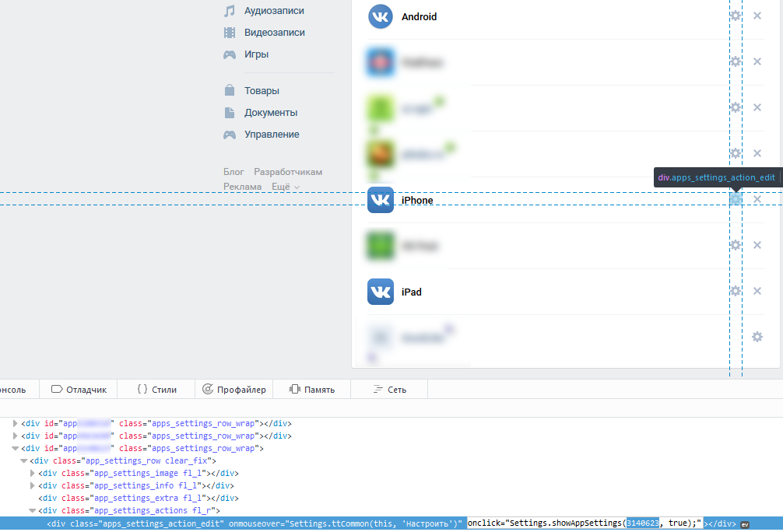Expand the app_settings_info fl_l node

click(x=33, y=485)
